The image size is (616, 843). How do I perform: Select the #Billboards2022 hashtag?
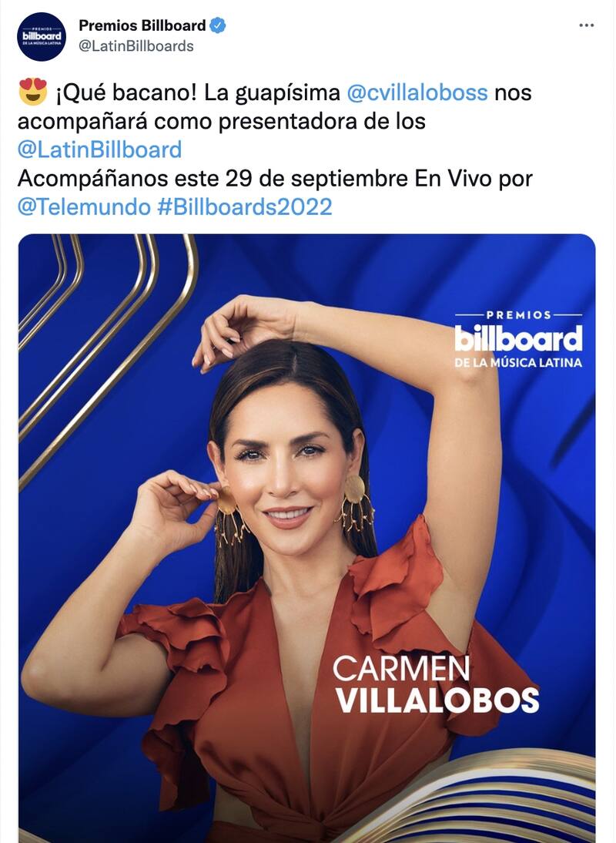pyautogui.click(x=245, y=207)
